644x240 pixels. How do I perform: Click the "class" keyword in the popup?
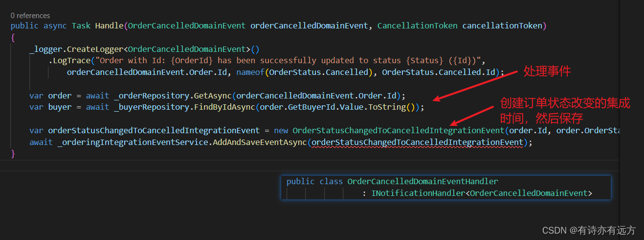coord(332,182)
